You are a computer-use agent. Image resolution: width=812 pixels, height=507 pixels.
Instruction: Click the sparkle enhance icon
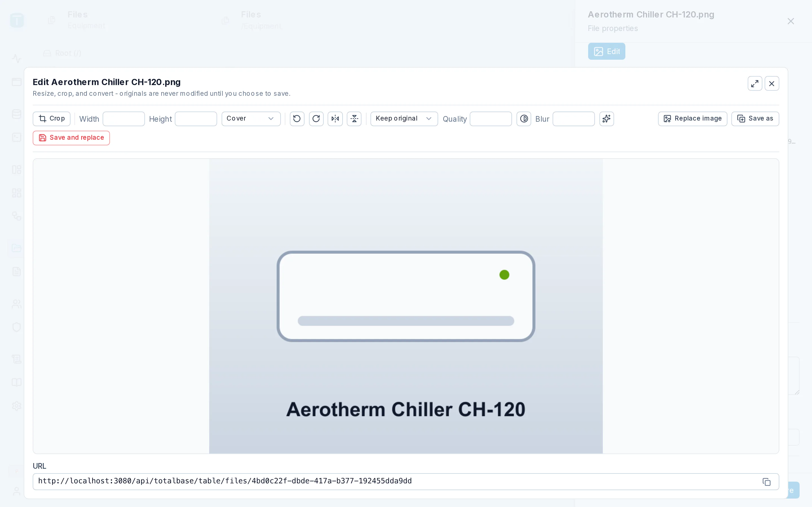pyautogui.click(x=607, y=119)
